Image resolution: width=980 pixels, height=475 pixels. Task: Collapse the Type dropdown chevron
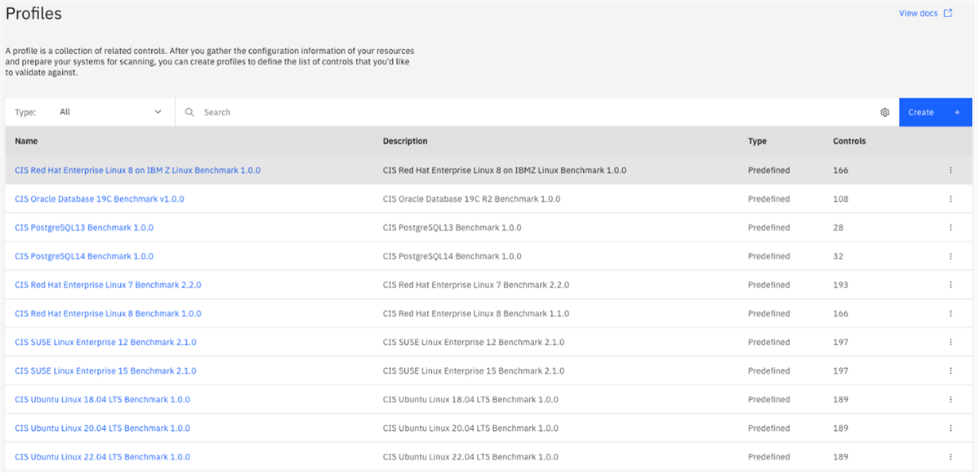point(158,112)
